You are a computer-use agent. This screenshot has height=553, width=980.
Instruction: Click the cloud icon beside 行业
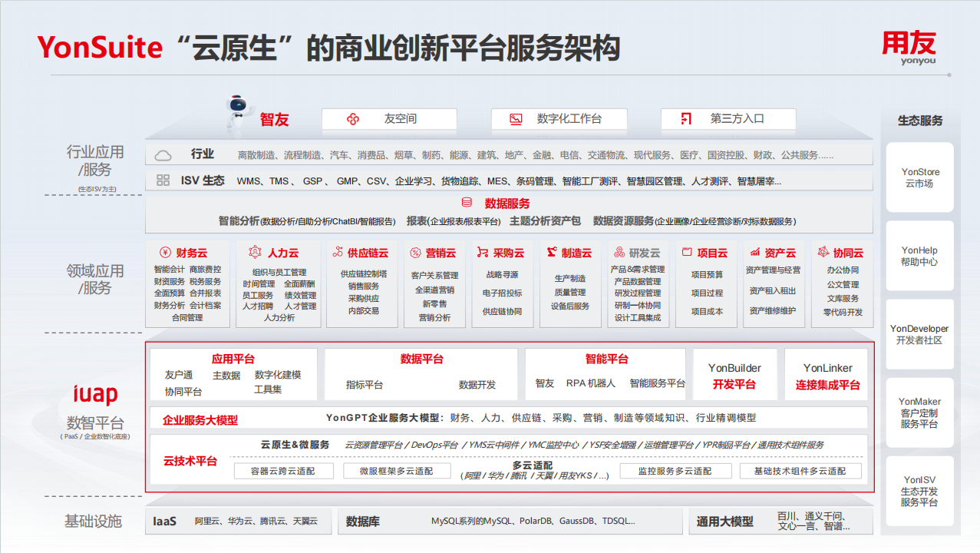tap(163, 155)
